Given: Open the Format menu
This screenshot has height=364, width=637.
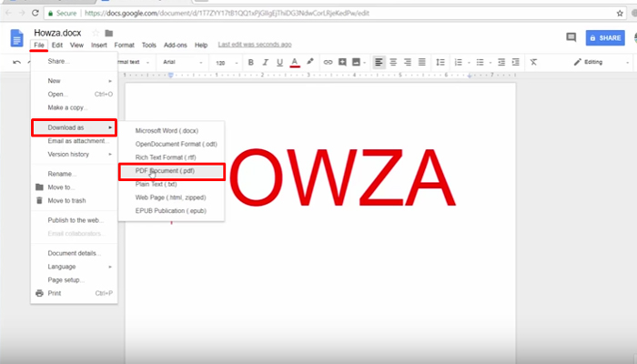Looking at the screenshot, I should (124, 45).
